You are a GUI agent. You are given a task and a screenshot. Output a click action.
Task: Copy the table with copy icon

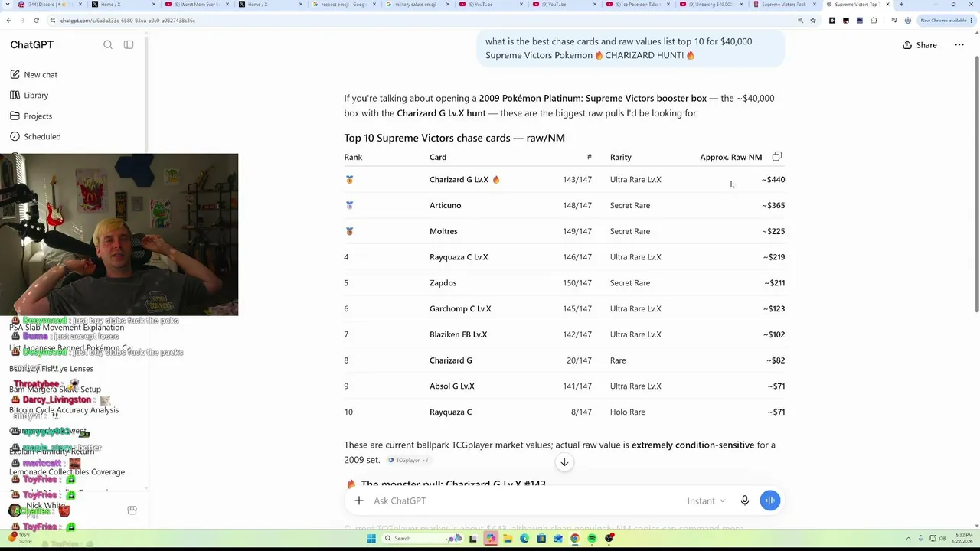coord(777,157)
